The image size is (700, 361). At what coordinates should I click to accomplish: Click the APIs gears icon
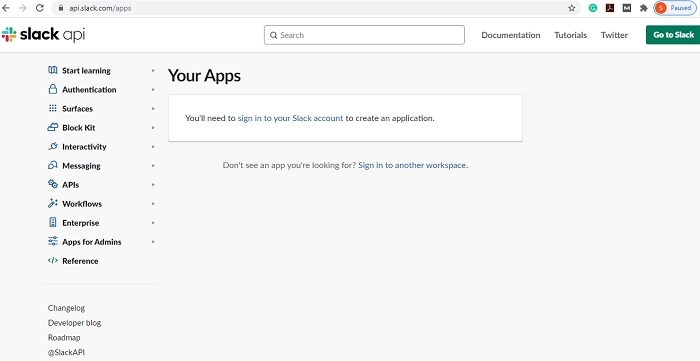[53, 184]
